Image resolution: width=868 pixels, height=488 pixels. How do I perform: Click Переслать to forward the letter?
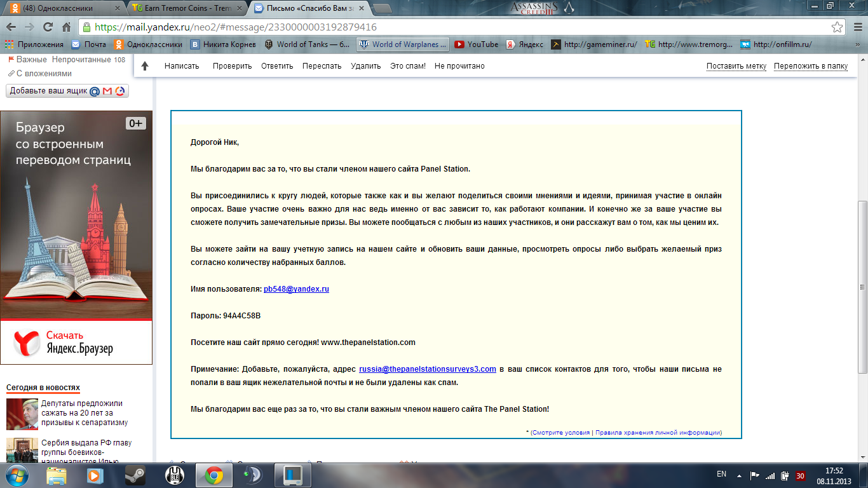point(322,66)
